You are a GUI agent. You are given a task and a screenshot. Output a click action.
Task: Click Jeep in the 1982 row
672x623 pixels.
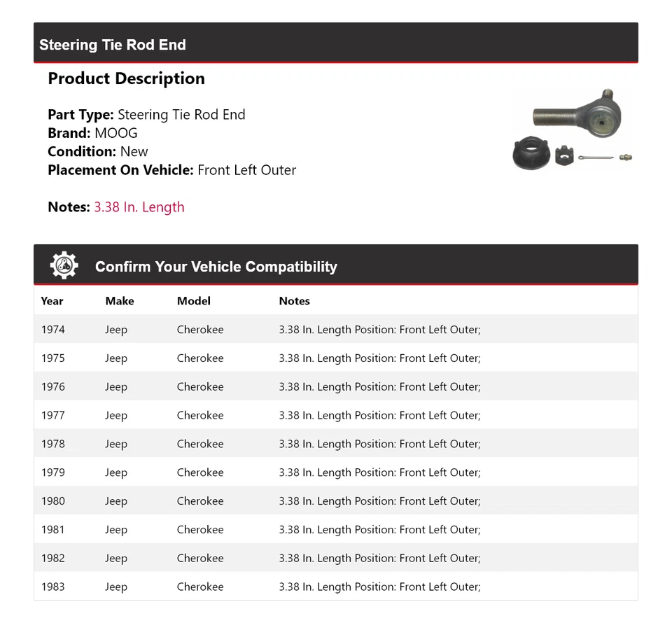(x=116, y=559)
